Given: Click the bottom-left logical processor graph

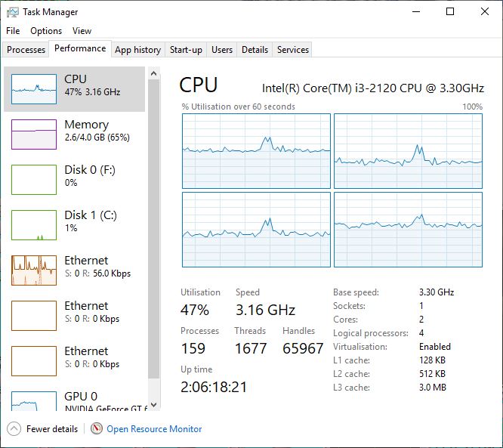Looking at the screenshot, I should point(256,230).
